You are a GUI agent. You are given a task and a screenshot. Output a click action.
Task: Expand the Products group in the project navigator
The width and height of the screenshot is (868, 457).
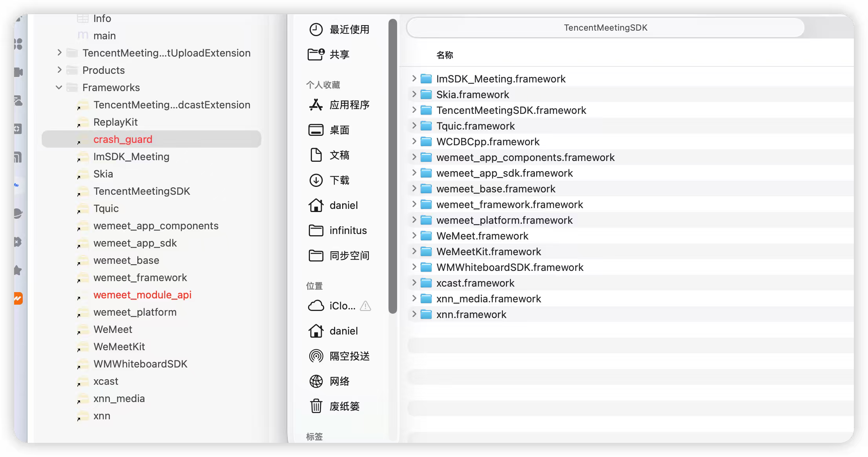coord(60,70)
